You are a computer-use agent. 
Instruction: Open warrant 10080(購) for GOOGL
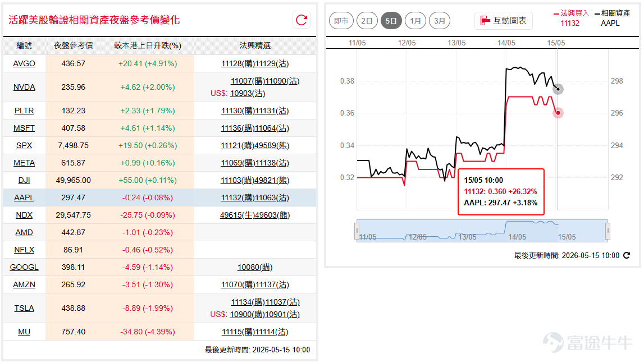(x=255, y=267)
